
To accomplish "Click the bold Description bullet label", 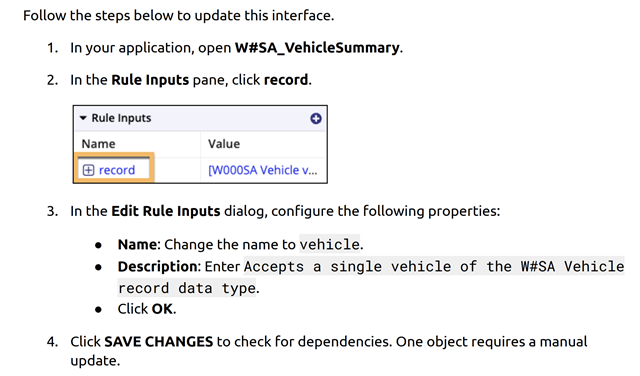I will (x=158, y=267).
